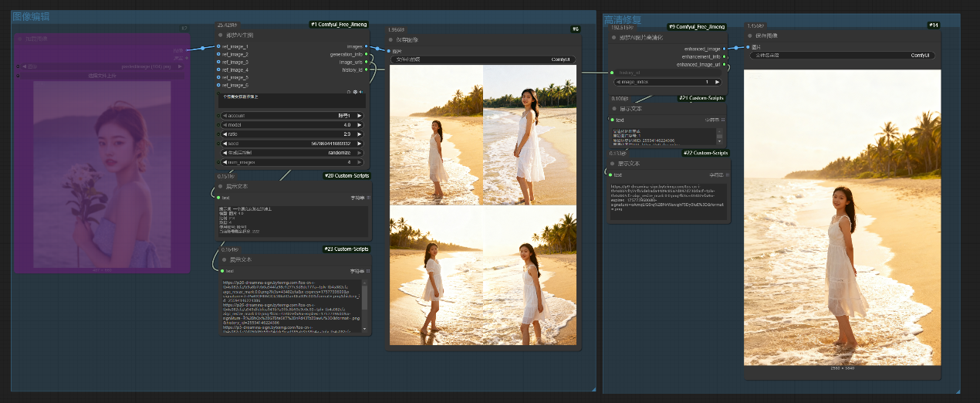Collapse node #9 using its header dot
This screenshot has height=403, width=980.
click(614, 37)
